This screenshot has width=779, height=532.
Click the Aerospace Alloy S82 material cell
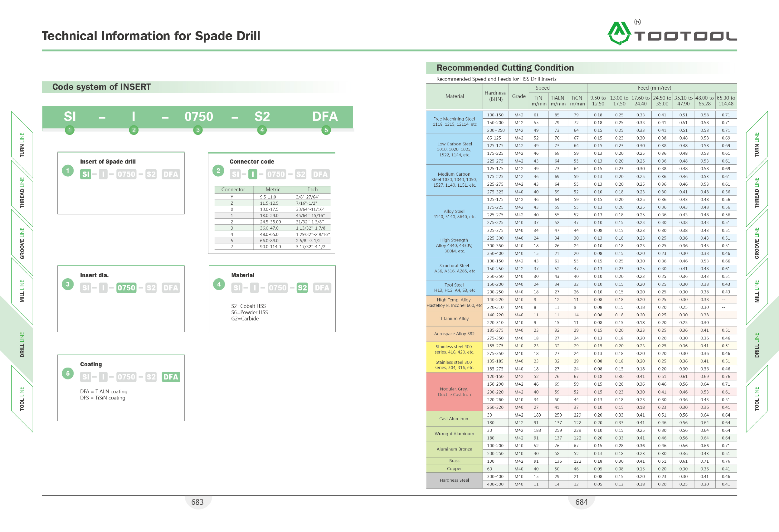click(x=454, y=334)
